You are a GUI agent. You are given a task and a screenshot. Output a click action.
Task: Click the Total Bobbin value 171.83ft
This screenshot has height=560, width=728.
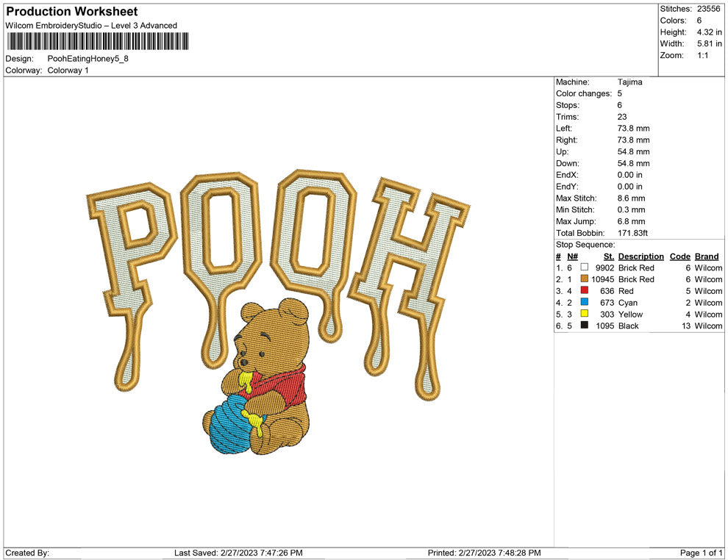(632, 233)
